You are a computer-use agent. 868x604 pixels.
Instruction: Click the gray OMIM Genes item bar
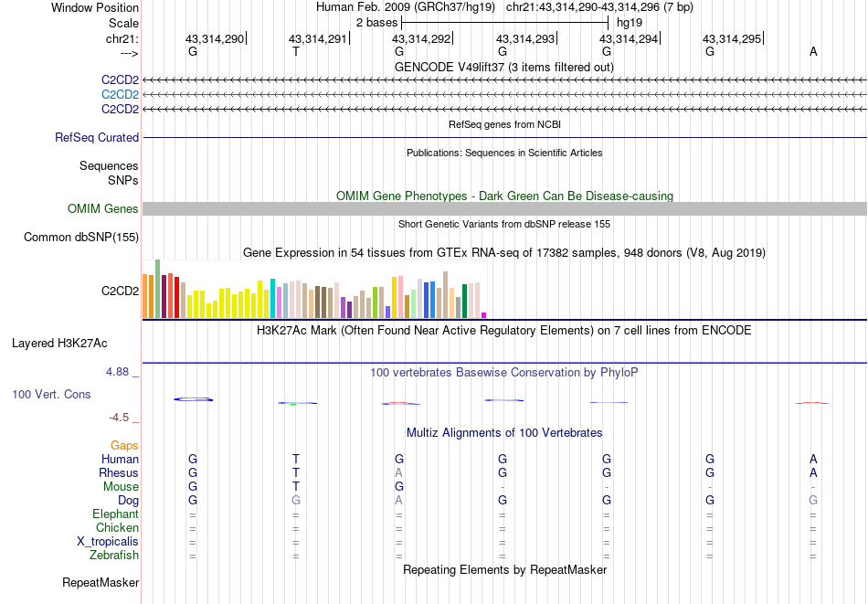[x=504, y=208]
